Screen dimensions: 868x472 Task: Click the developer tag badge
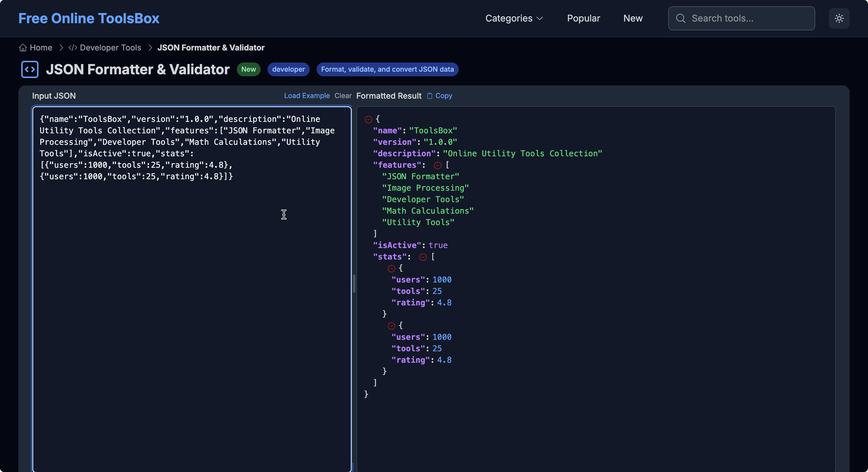pos(288,69)
